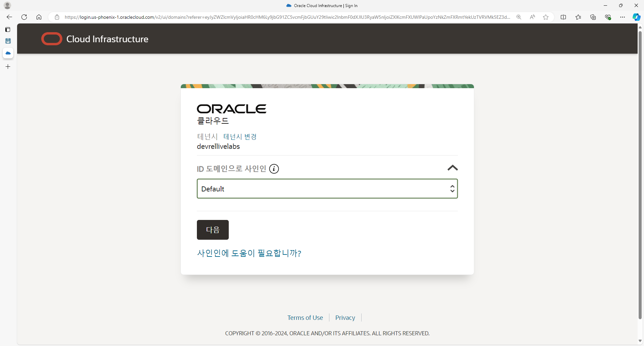This screenshot has height=346, width=644.
Task: Switch to the second vertical tab
Action: click(x=8, y=41)
